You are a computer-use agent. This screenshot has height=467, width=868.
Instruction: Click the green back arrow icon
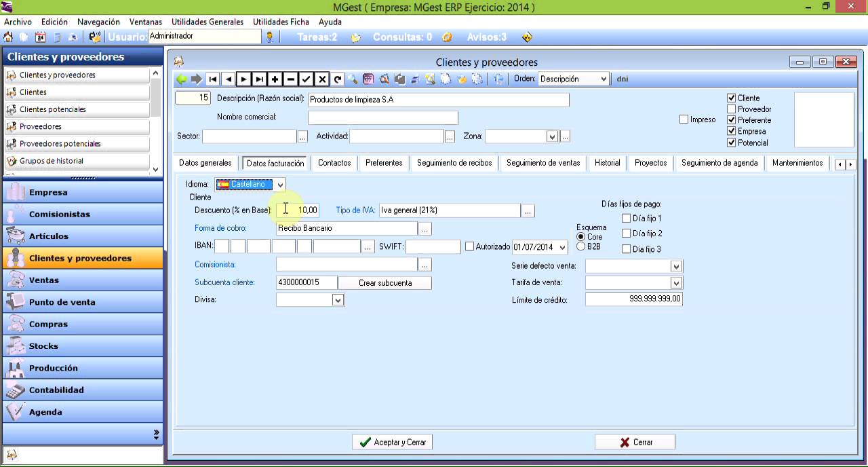[181, 79]
